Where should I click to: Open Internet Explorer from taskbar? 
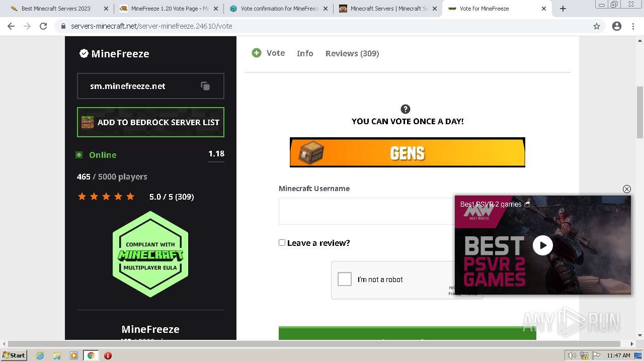[40, 355]
